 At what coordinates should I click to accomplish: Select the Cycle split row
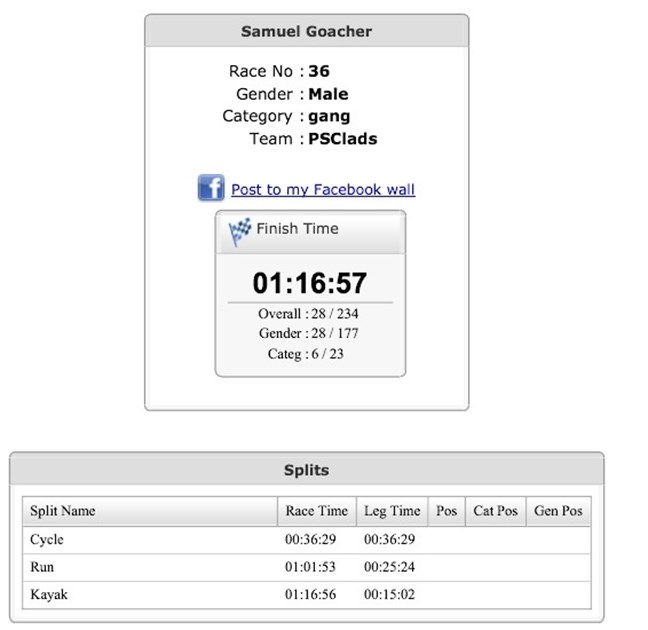(47, 539)
